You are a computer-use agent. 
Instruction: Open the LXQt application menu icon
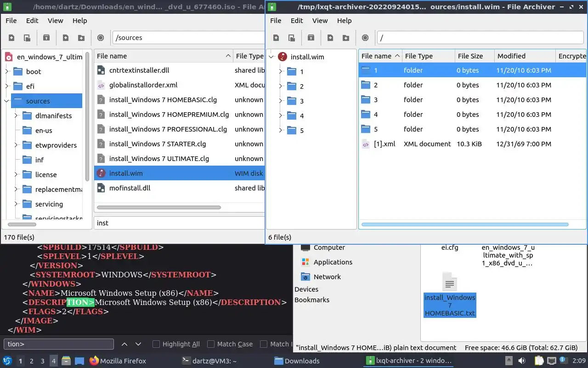point(7,361)
